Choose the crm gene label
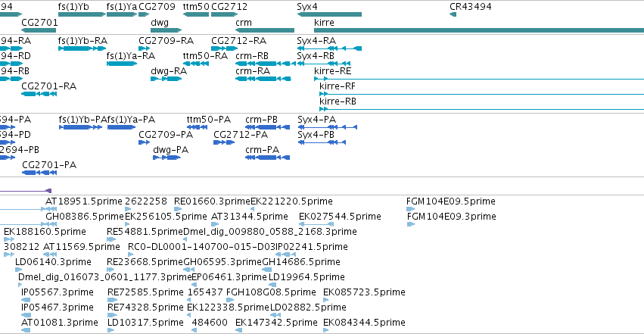 pos(244,23)
